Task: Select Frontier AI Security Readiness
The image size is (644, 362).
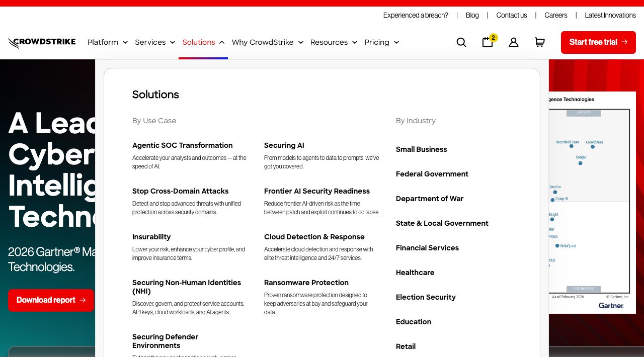Action: click(x=317, y=191)
